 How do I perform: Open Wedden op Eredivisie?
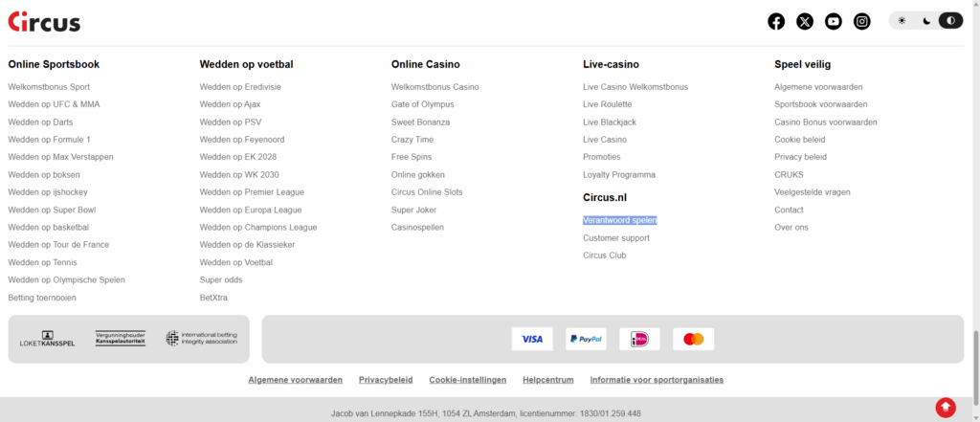click(240, 87)
